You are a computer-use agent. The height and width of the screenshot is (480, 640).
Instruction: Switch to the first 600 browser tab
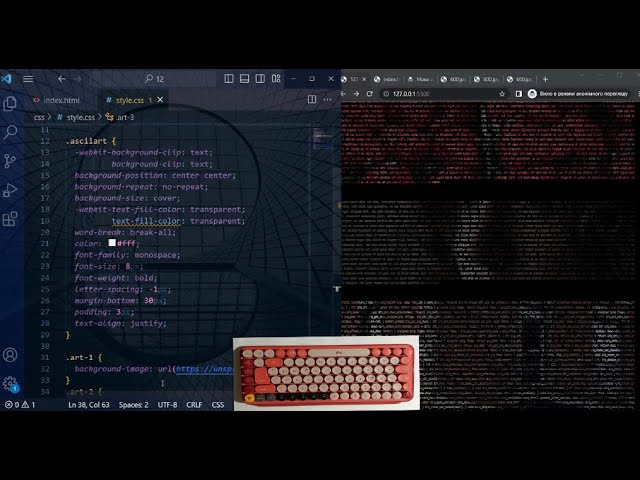pos(453,79)
